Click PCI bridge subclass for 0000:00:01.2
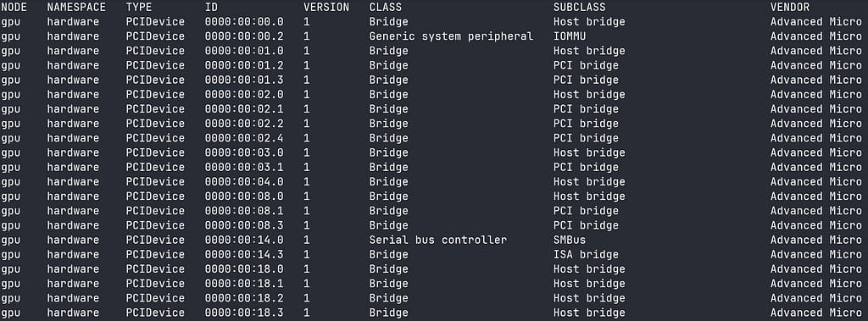This screenshot has width=868, height=321. 586,65
